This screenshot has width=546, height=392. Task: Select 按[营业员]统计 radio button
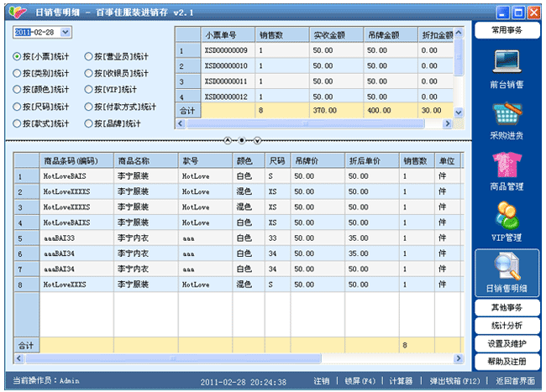(88, 57)
